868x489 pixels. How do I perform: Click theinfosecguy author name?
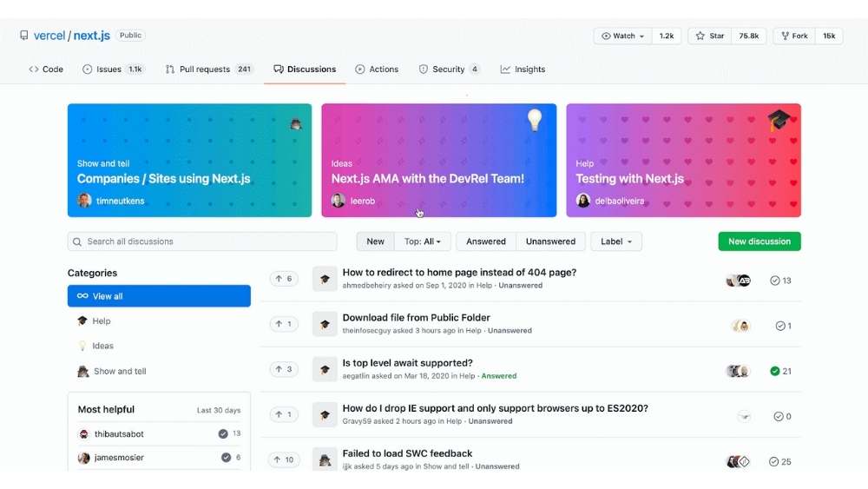tap(366, 331)
